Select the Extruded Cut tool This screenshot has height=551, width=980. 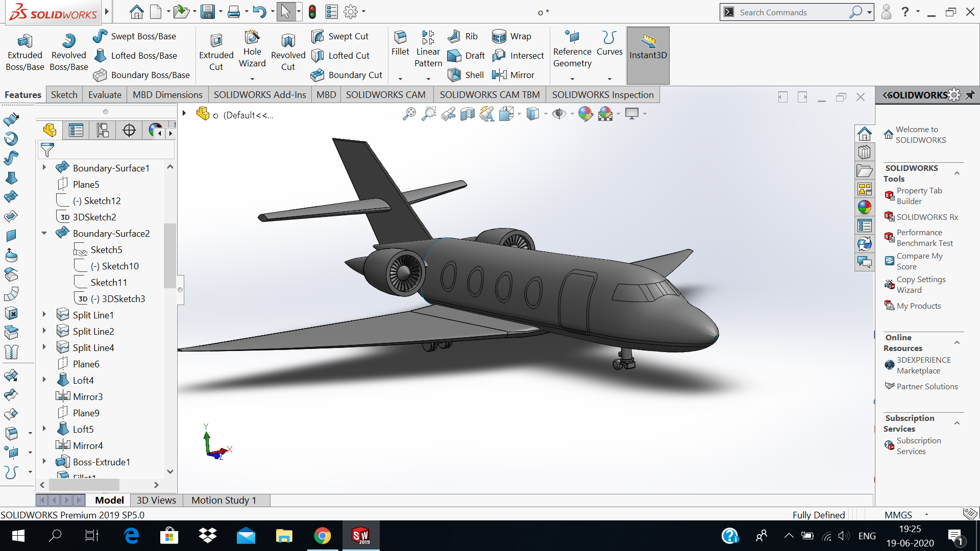(x=216, y=53)
